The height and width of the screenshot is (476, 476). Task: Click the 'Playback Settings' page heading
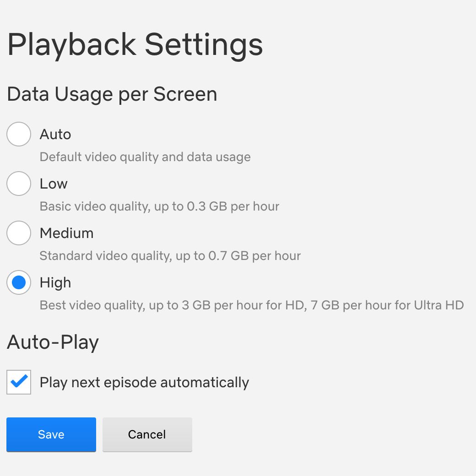tap(135, 44)
